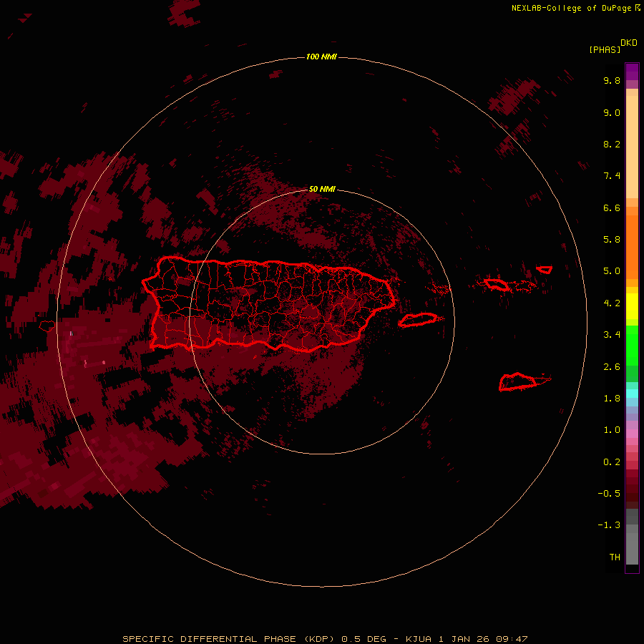Click the 0.2 legend value
The height and width of the screenshot is (644, 644).
pyautogui.click(x=612, y=462)
